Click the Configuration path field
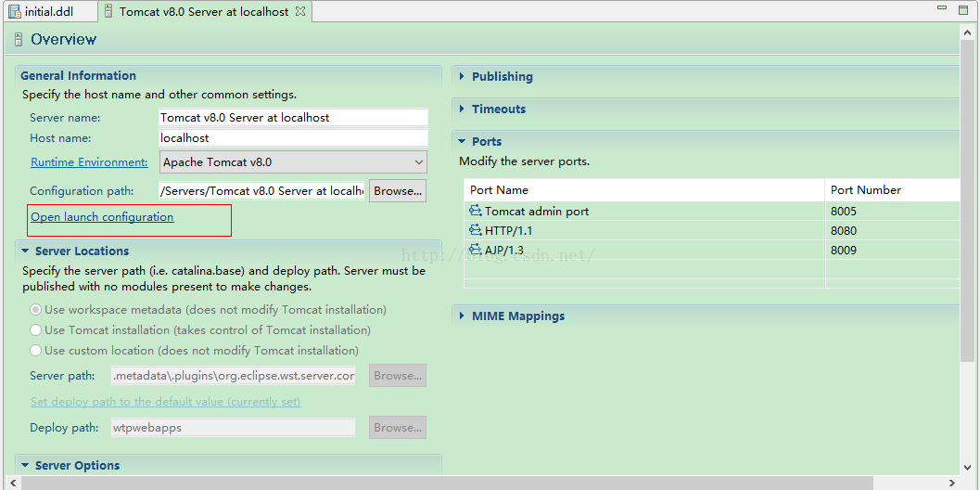This screenshot has height=490, width=980. 261,191
